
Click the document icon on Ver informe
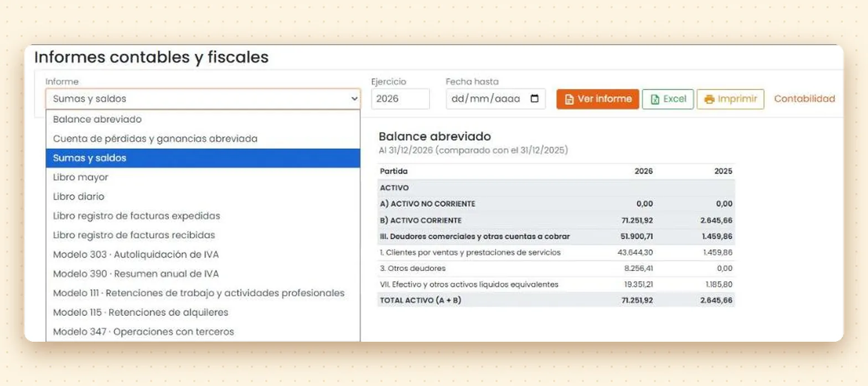click(x=569, y=100)
